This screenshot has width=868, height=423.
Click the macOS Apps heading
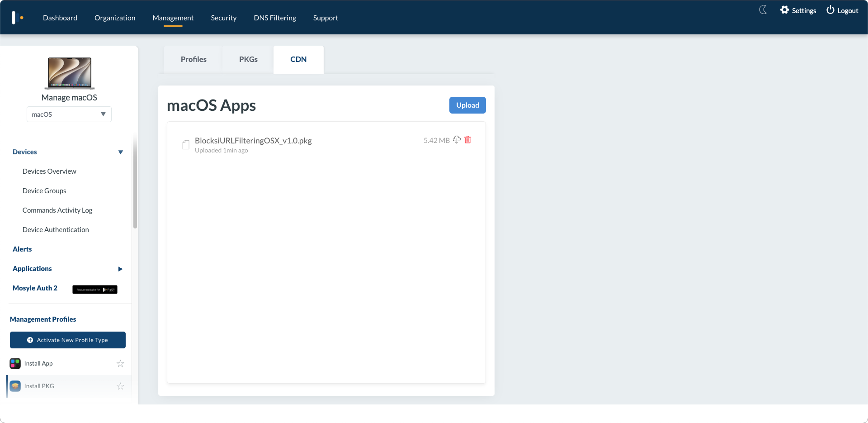[x=211, y=105]
